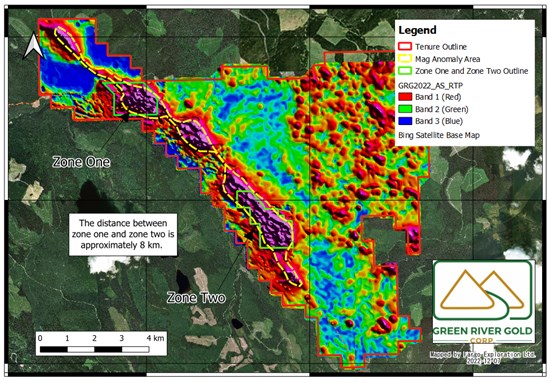
Task: Click the Bing Satellite Base Map text
Action: [x=439, y=135]
